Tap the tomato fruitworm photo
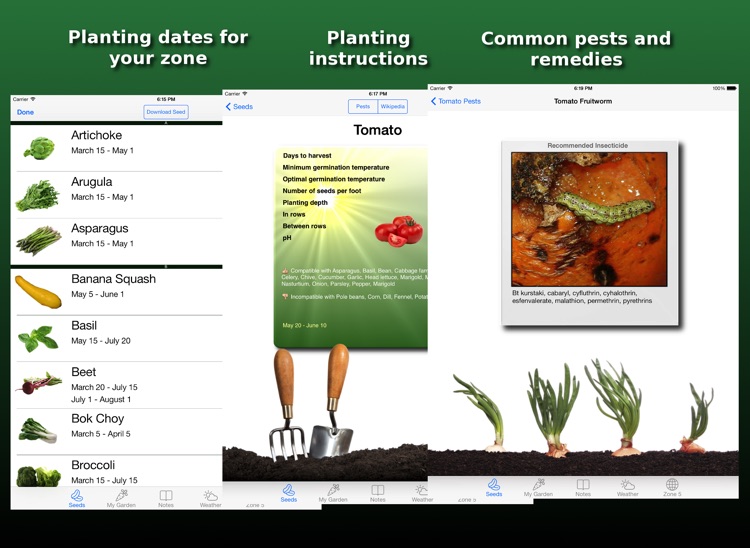Screen dimensions: 750x548 (589, 219)
